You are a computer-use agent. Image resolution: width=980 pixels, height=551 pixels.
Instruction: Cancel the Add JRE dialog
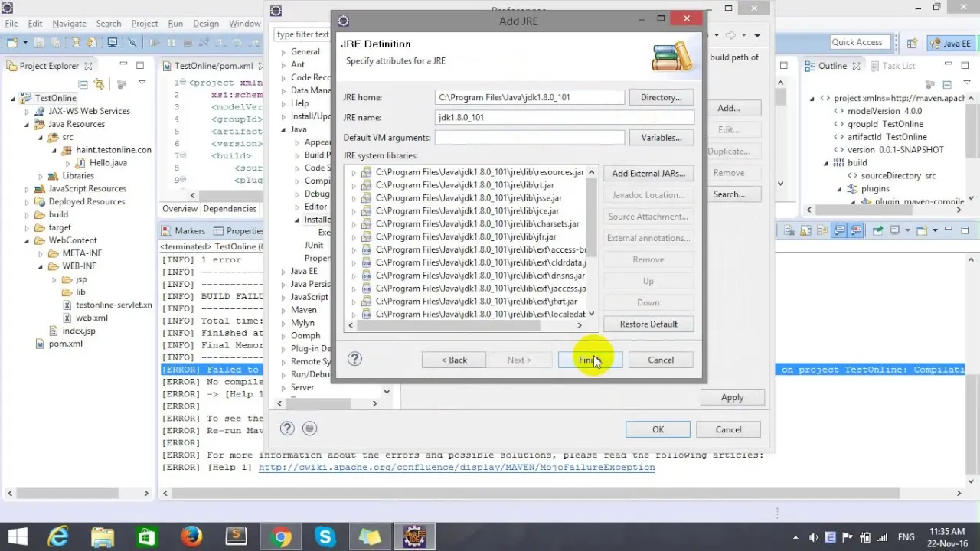click(x=661, y=360)
